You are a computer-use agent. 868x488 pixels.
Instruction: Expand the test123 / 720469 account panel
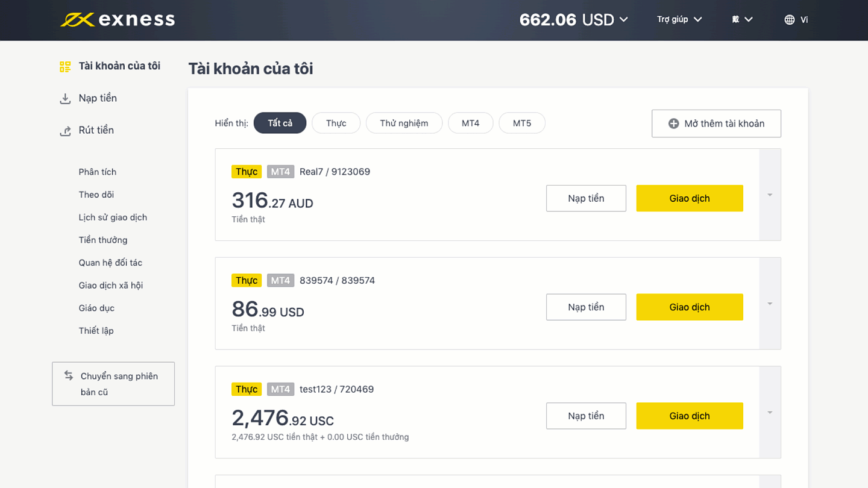tap(770, 413)
